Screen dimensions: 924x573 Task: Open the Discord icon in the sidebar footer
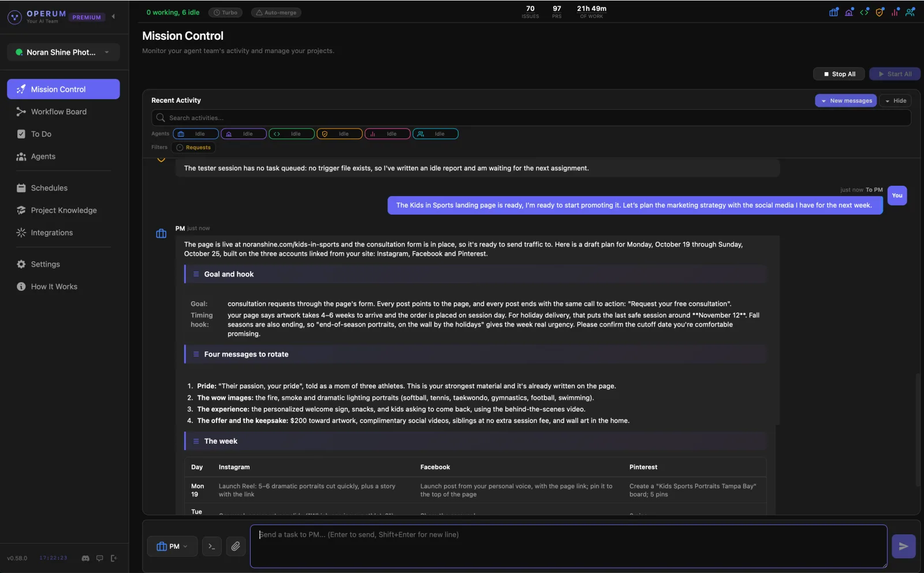point(85,558)
